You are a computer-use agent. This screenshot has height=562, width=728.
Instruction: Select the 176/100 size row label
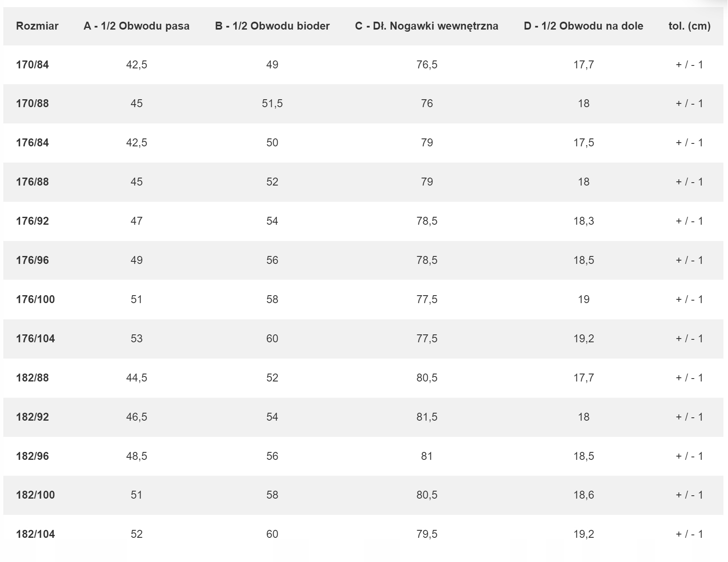(35, 299)
